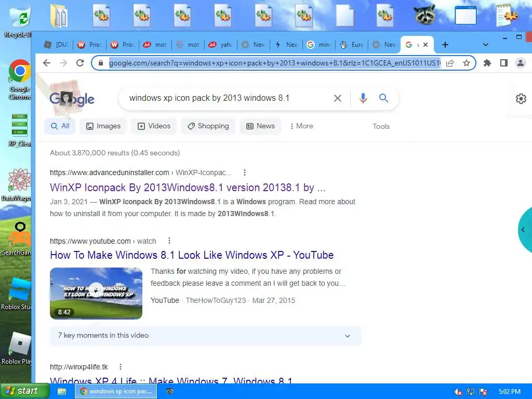Click the forward navigation arrow

coord(63,63)
